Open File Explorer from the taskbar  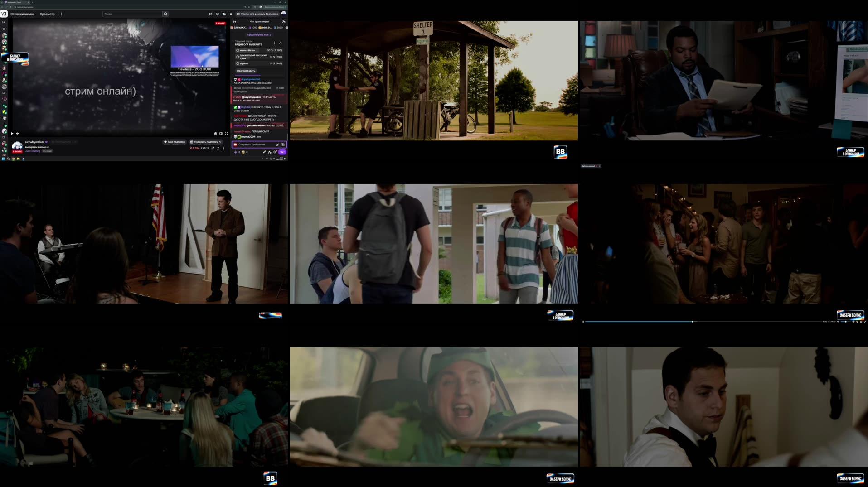18,159
